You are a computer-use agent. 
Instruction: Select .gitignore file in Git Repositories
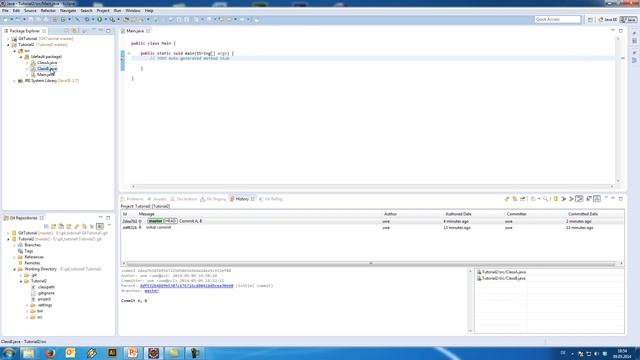click(x=46, y=293)
